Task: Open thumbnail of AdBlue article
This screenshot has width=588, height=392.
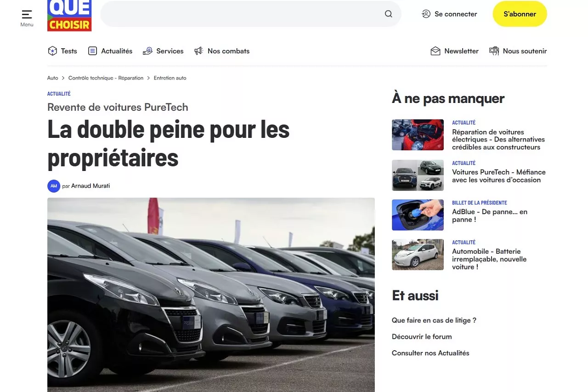Action: (x=418, y=215)
